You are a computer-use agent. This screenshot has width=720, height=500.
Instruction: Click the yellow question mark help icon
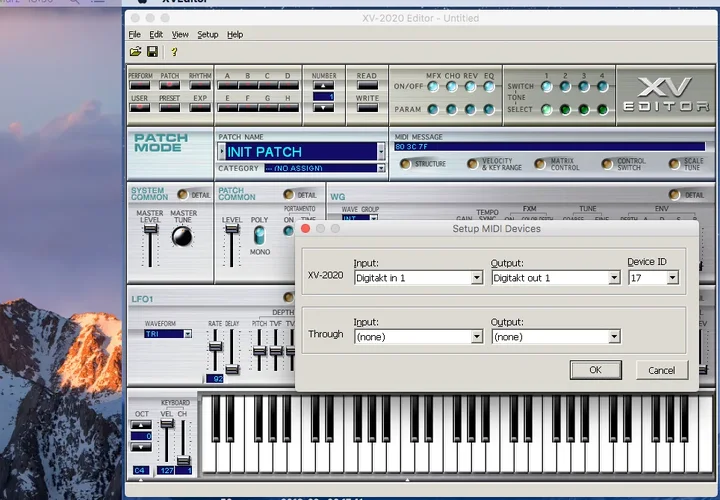[174, 52]
